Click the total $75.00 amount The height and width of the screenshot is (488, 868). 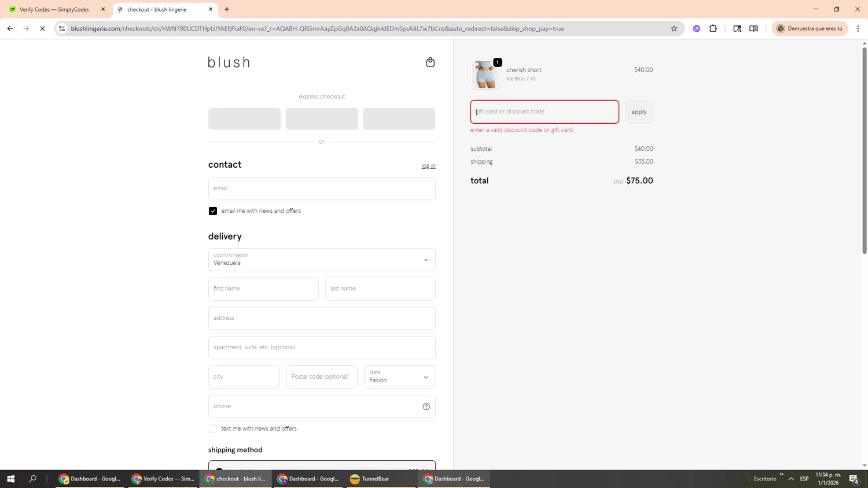click(x=639, y=181)
